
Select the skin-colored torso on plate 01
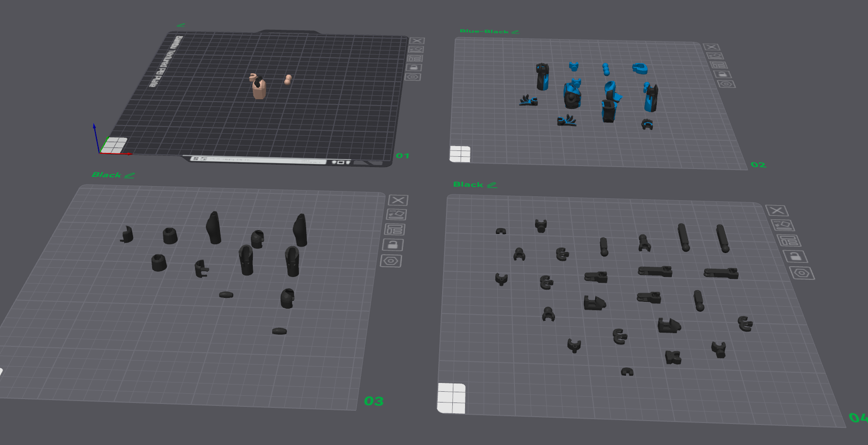tap(259, 88)
